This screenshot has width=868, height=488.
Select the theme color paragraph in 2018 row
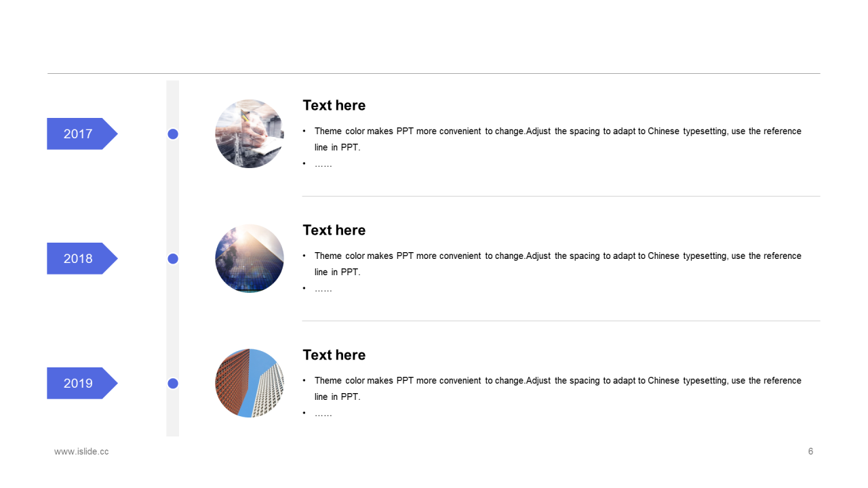(556, 263)
